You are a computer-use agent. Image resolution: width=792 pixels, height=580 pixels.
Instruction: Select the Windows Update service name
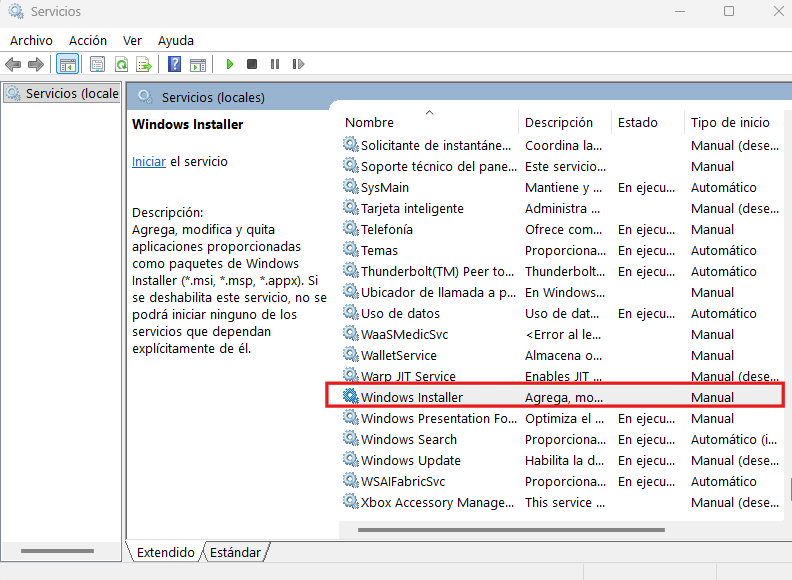411,461
